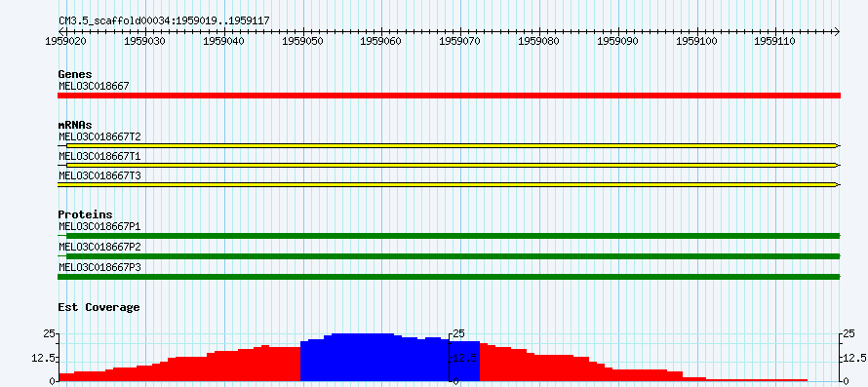Viewport: 868px width, 387px height.
Task: Click the left arrow of the ruler
Action: click(60, 31)
